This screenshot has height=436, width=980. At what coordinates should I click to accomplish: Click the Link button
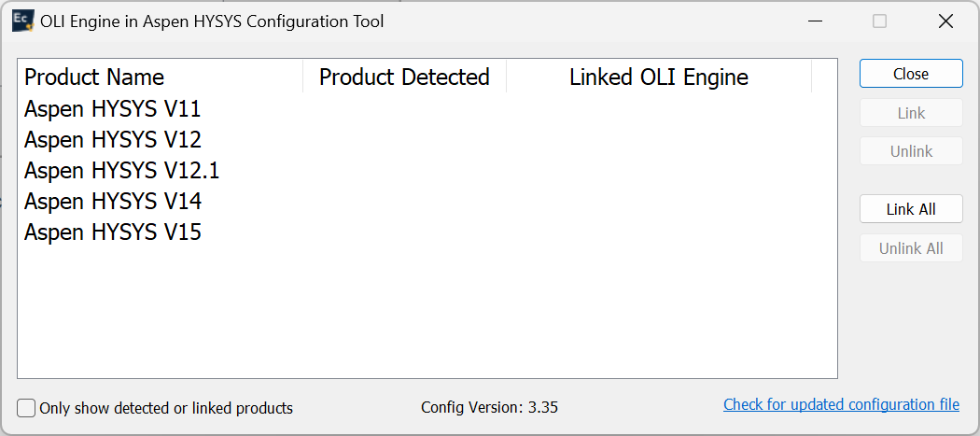(911, 113)
